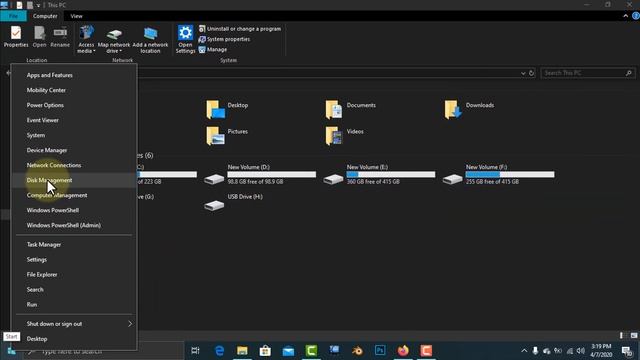Choose Uninstall or change a program
This screenshot has height=360, width=640.
click(x=240, y=29)
